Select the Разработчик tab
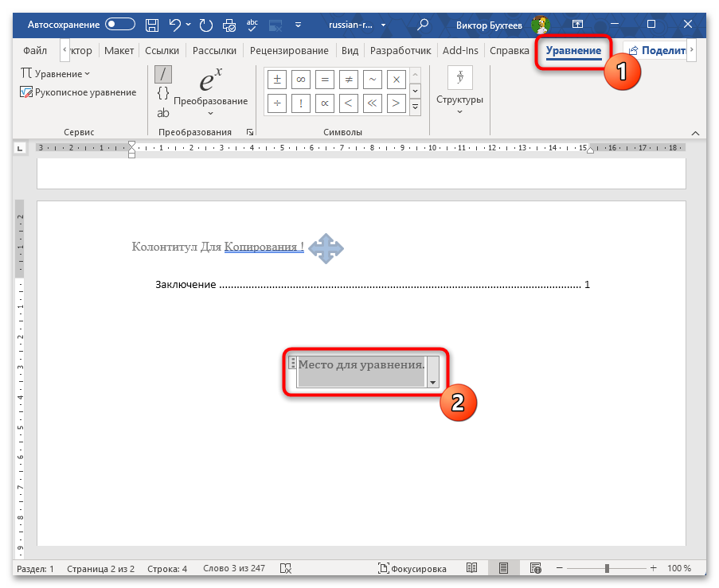The image size is (719, 588). click(401, 50)
